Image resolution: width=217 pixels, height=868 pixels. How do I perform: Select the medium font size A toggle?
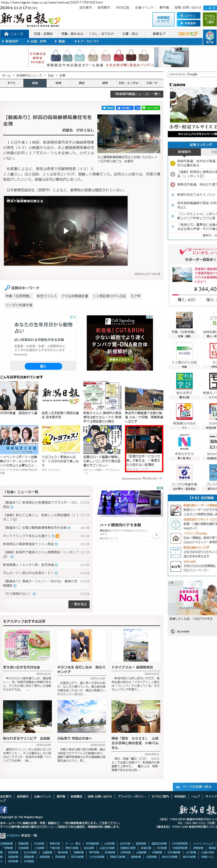(210, 8)
